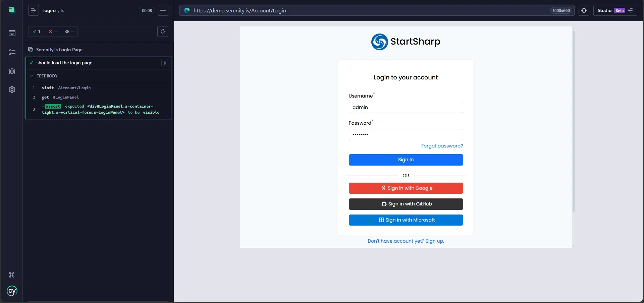
Task: Click the 00:08 test duration
Action: [x=147, y=10]
